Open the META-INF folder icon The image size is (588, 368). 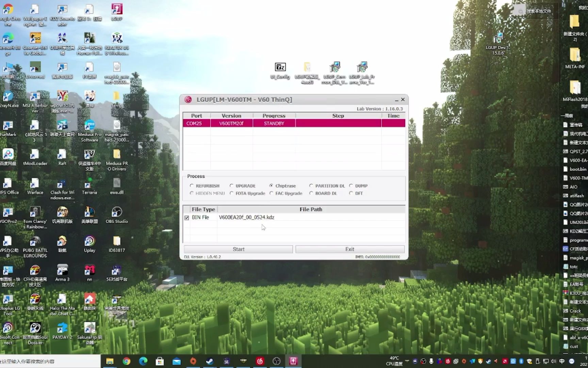(x=575, y=58)
